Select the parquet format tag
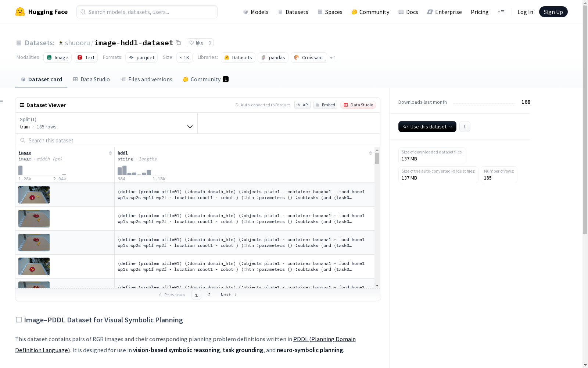 [x=141, y=57]
